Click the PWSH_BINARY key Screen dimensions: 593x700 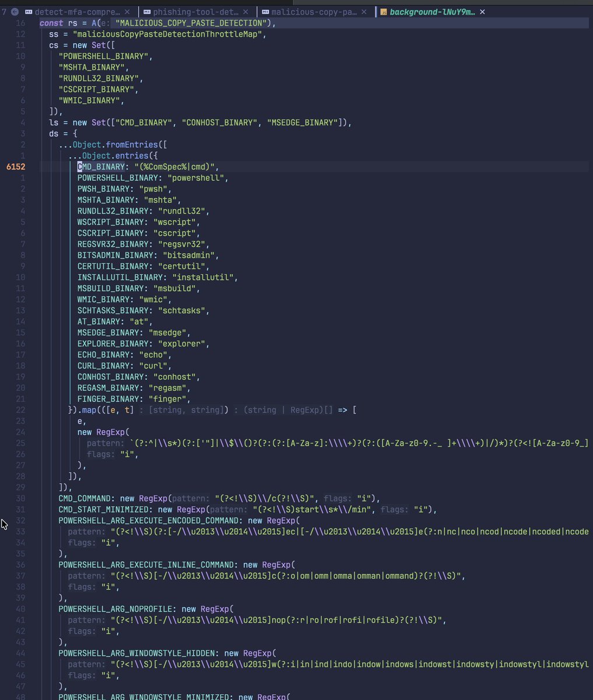point(103,189)
